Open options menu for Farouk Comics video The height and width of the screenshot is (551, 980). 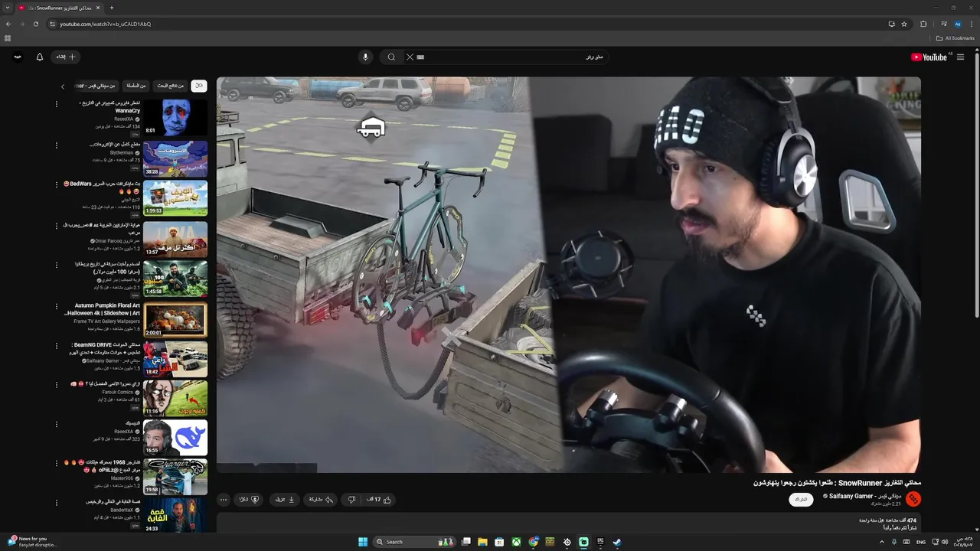pos(56,384)
